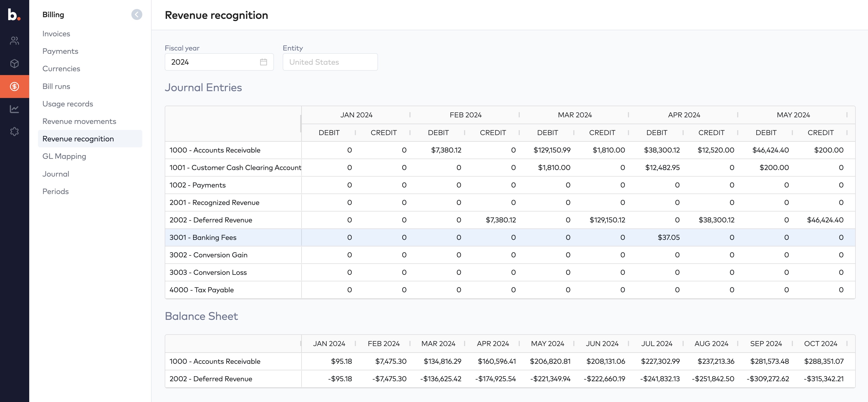Click FEB 2024 column header in Journal Entries
The height and width of the screenshot is (402, 868).
pyautogui.click(x=465, y=115)
